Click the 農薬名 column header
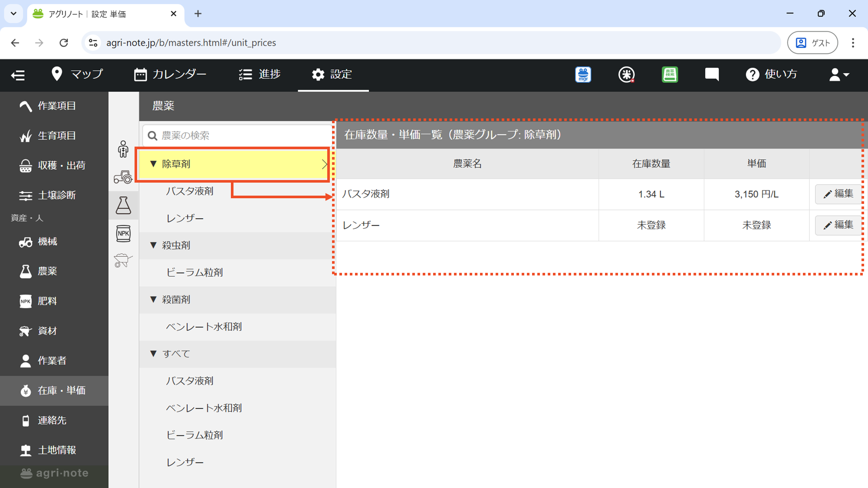Screen dimensions: 868x488 467,164
